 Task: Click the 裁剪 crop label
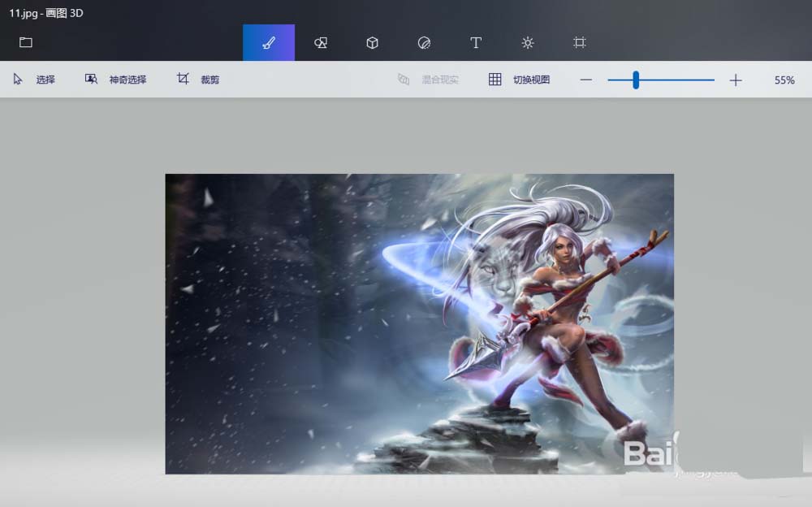[209, 80]
